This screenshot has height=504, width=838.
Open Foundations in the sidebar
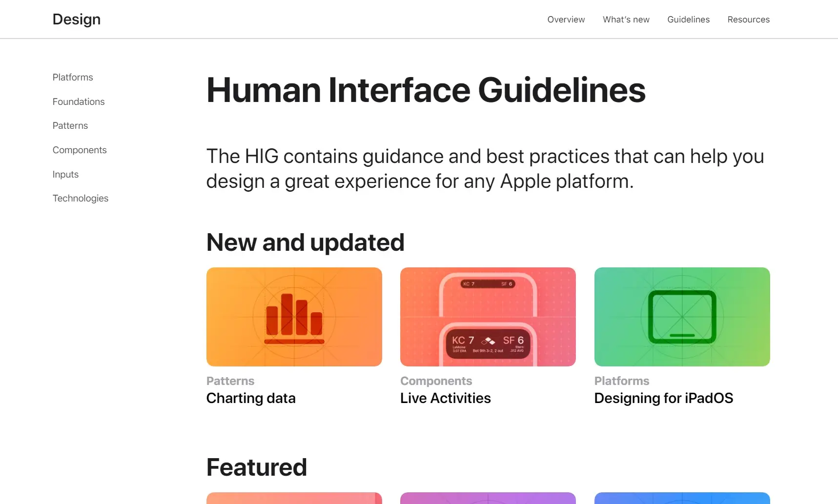(x=79, y=101)
